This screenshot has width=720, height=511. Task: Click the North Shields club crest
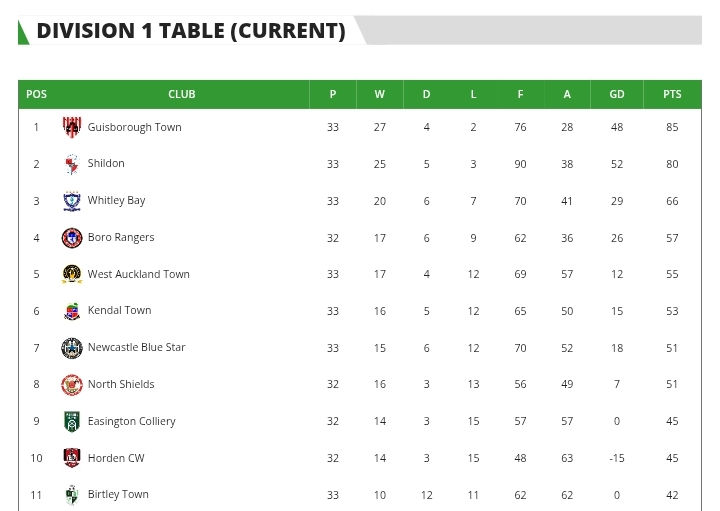71,385
